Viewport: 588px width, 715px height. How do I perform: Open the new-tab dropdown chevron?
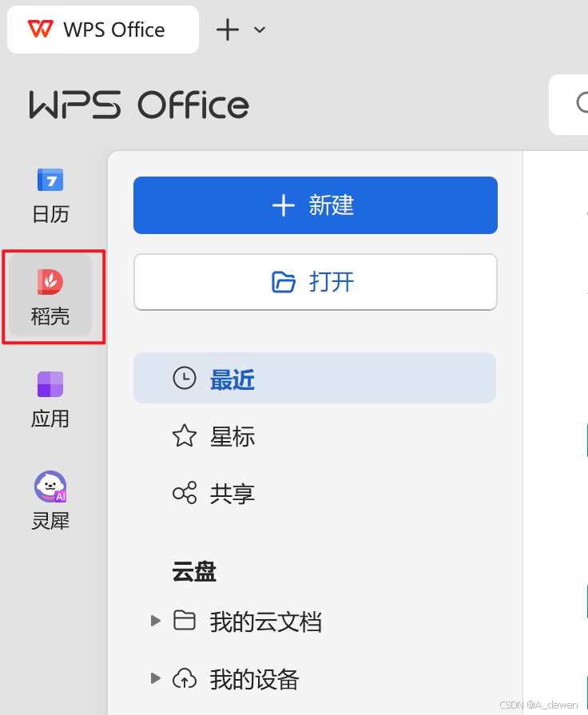(x=260, y=30)
